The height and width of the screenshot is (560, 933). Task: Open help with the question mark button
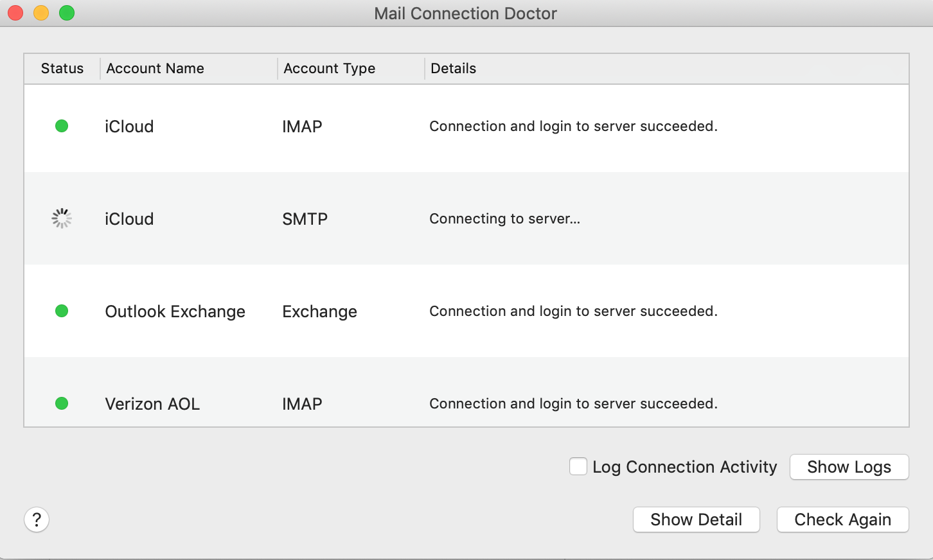[37, 520]
